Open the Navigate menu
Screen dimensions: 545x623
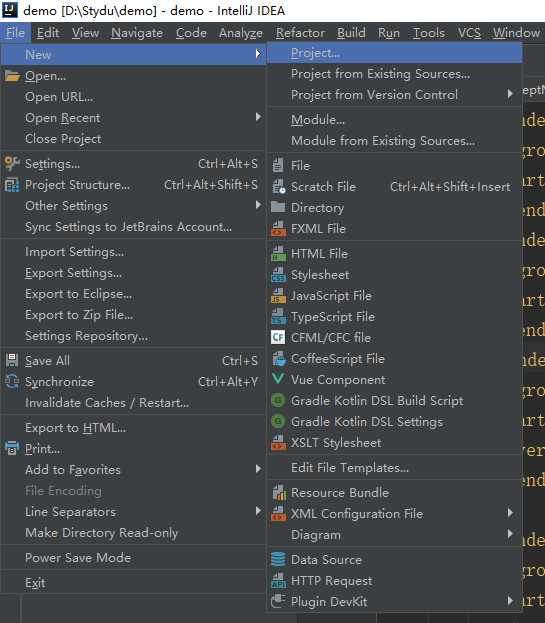[x=137, y=33]
